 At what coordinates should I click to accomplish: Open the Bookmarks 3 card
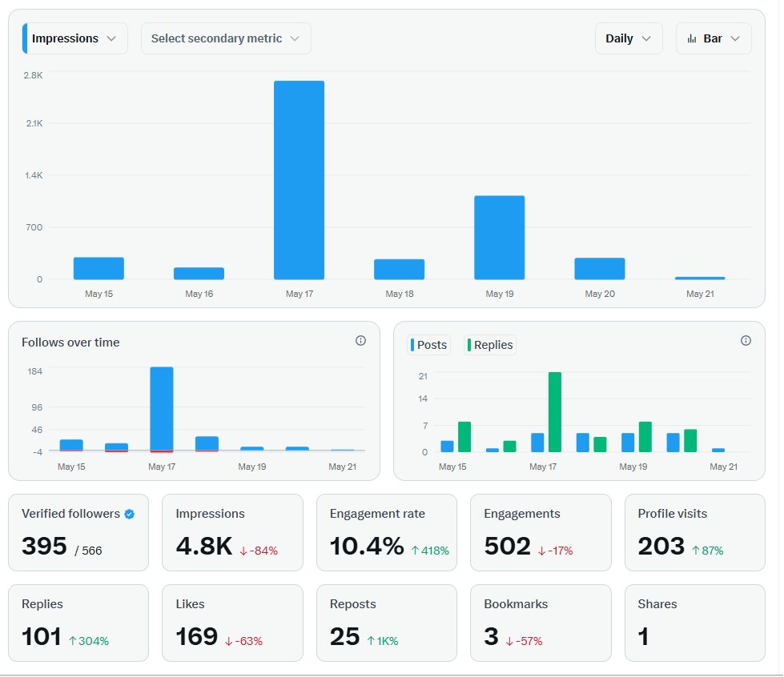point(541,623)
